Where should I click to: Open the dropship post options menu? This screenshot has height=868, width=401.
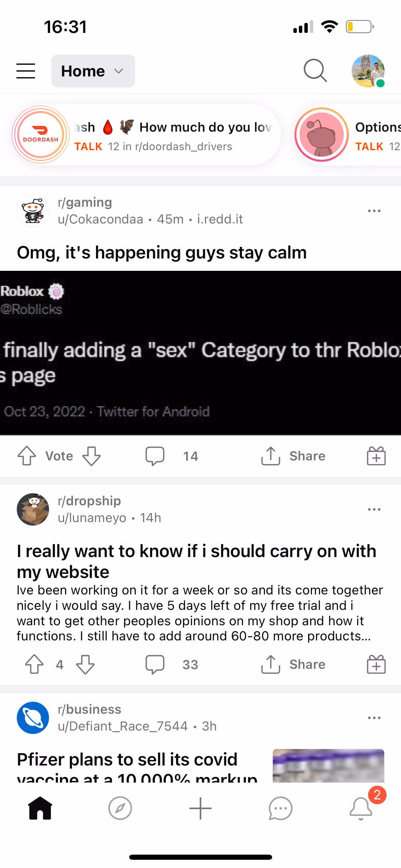(x=374, y=509)
